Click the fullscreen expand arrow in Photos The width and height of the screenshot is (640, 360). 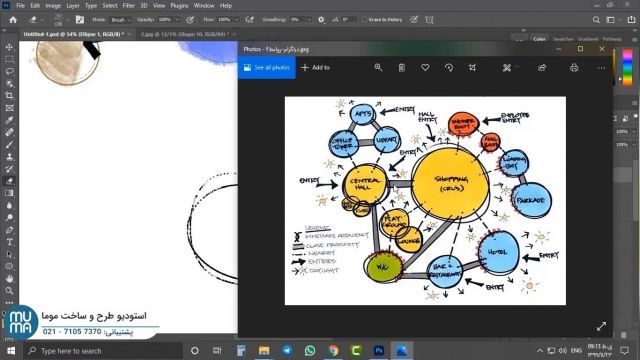[601, 326]
